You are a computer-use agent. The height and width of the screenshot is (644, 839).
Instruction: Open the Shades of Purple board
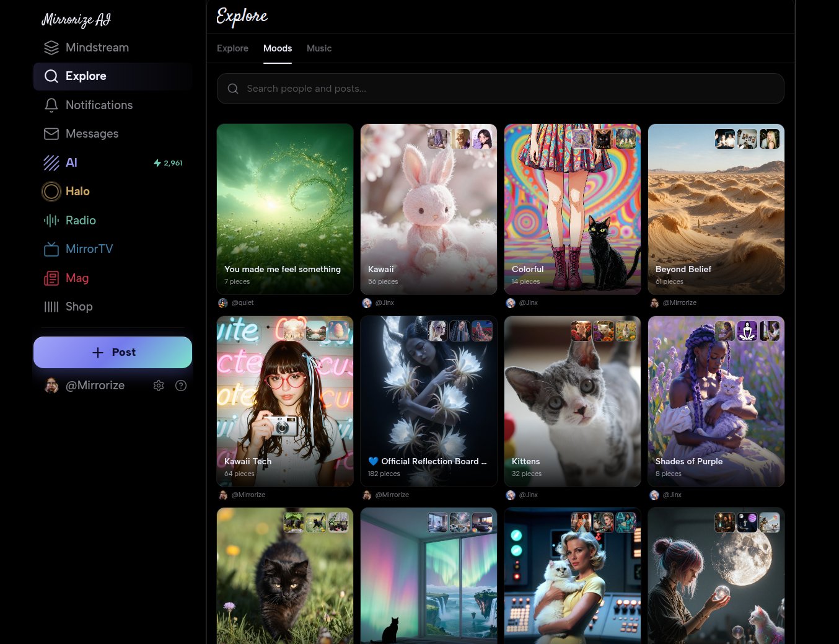click(716, 401)
